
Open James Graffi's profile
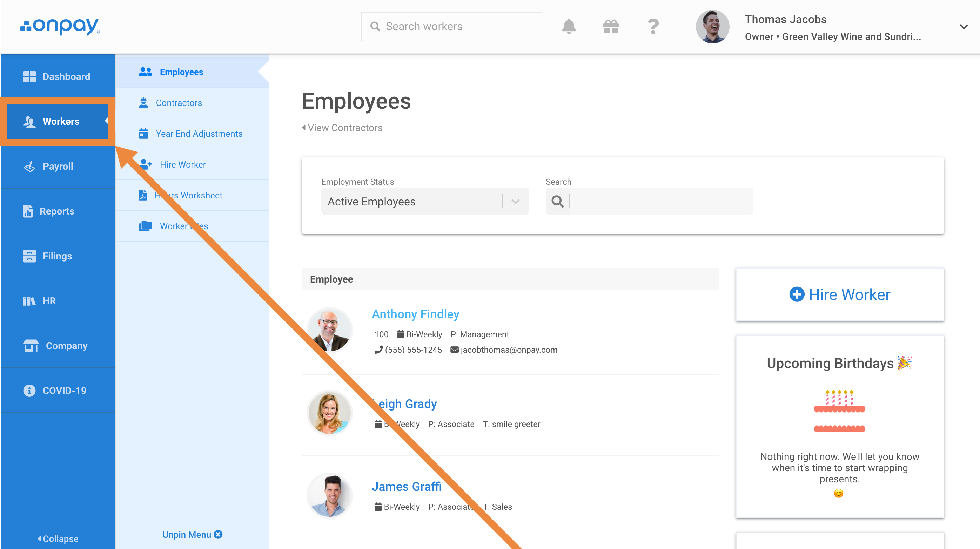point(407,487)
